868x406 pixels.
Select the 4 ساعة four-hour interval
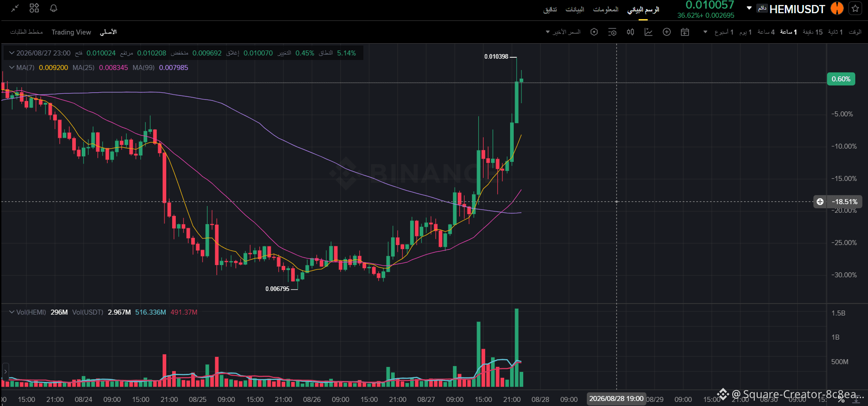click(766, 32)
